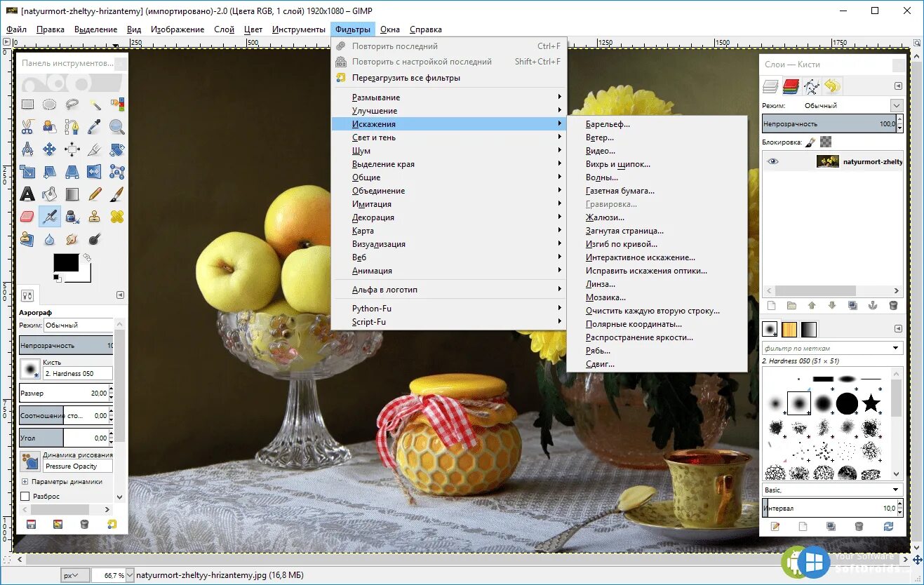Pick the Flip tool
Viewport: 924px width, 585px height.
(x=95, y=172)
